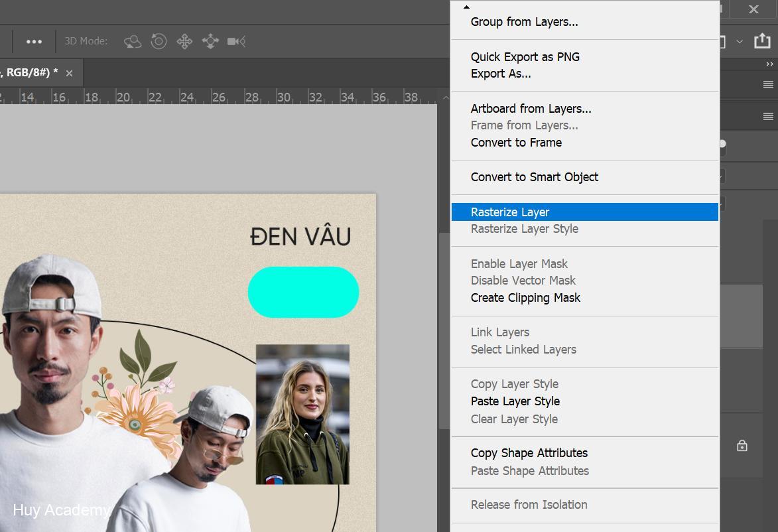Image resolution: width=778 pixels, height=532 pixels.
Task: Select the 3D roll camera icon
Action: [x=159, y=41]
